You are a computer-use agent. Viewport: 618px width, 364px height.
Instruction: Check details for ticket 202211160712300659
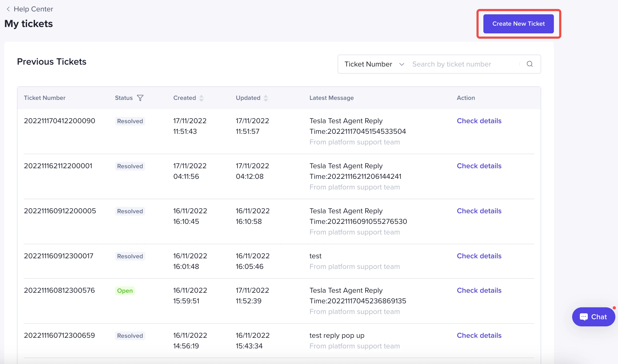click(x=479, y=335)
